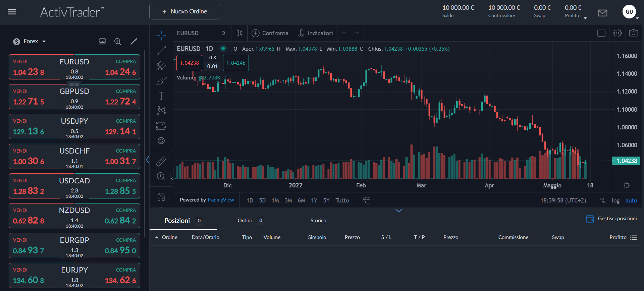Follow the TradingView link
Image resolution: width=644 pixels, height=291 pixels.
tap(220, 200)
